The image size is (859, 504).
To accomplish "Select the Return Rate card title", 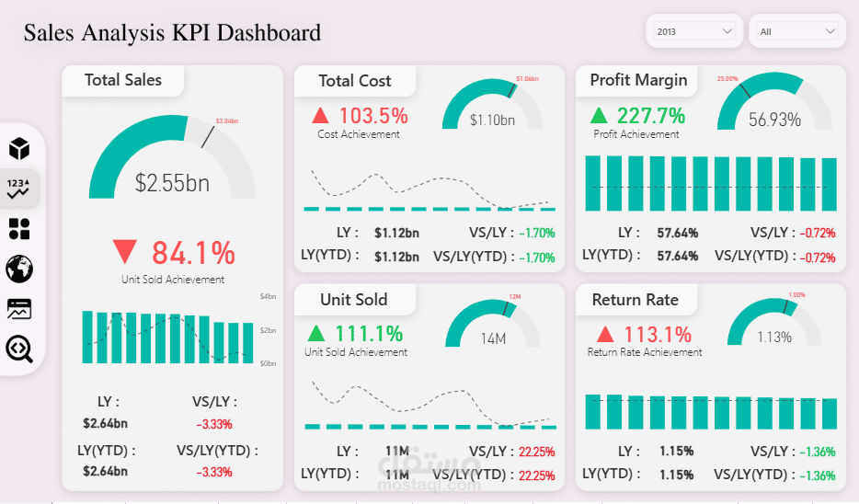I will [x=635, y=300].
